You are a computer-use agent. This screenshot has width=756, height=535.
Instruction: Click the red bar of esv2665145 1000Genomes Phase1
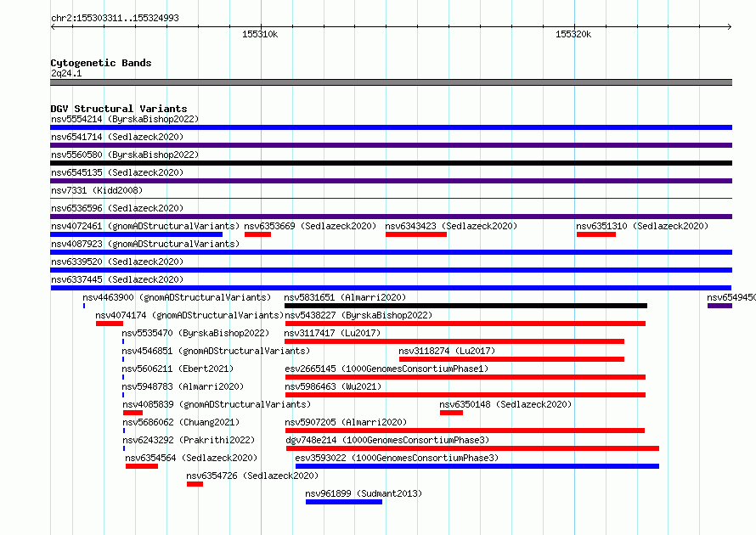465,377
